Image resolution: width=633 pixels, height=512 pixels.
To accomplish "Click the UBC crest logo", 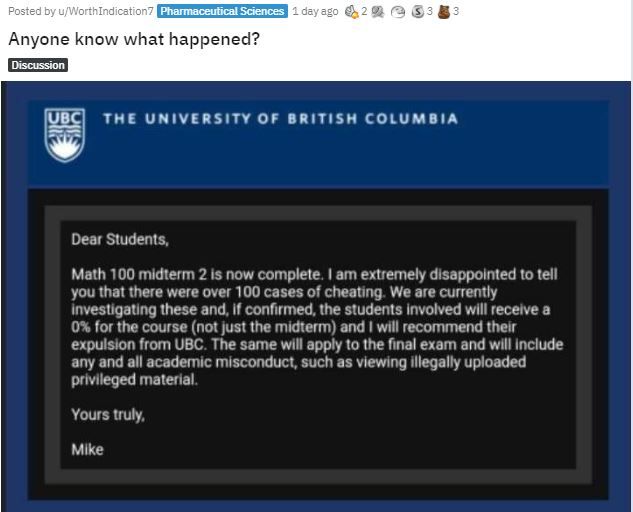I will (x=65, y=134).
